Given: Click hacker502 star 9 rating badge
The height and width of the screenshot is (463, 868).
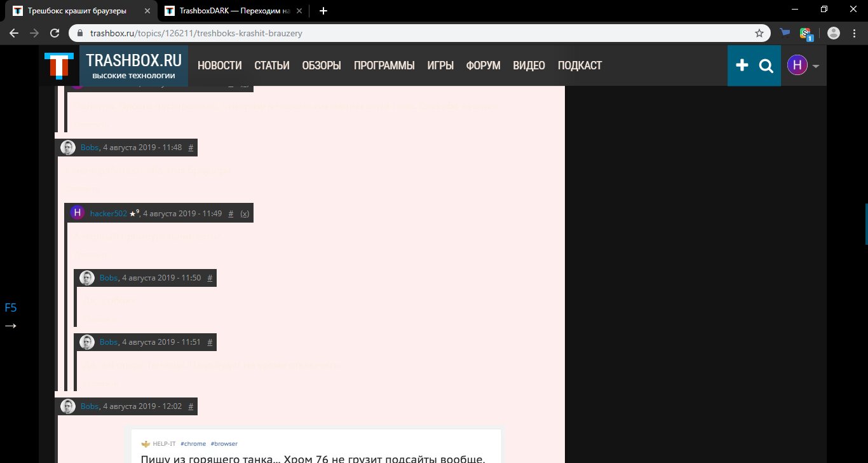Looking at the screenshot, I should click(134, 213).
